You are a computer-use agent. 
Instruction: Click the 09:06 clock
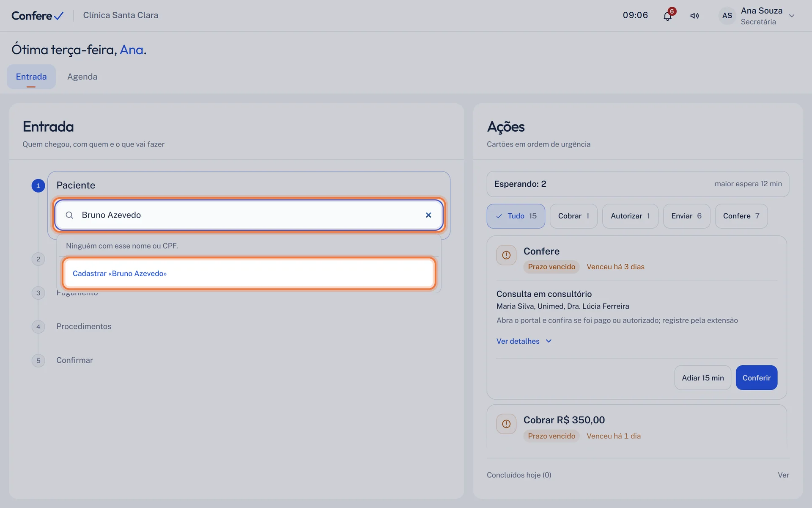pos(635,15)
